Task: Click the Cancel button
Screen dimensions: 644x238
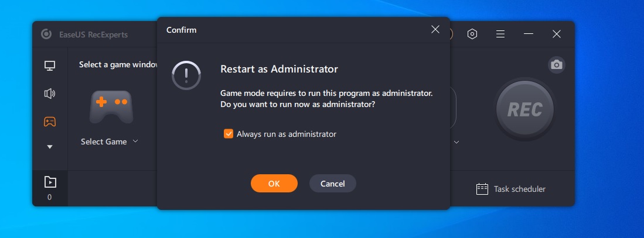Action: [333, 184]
